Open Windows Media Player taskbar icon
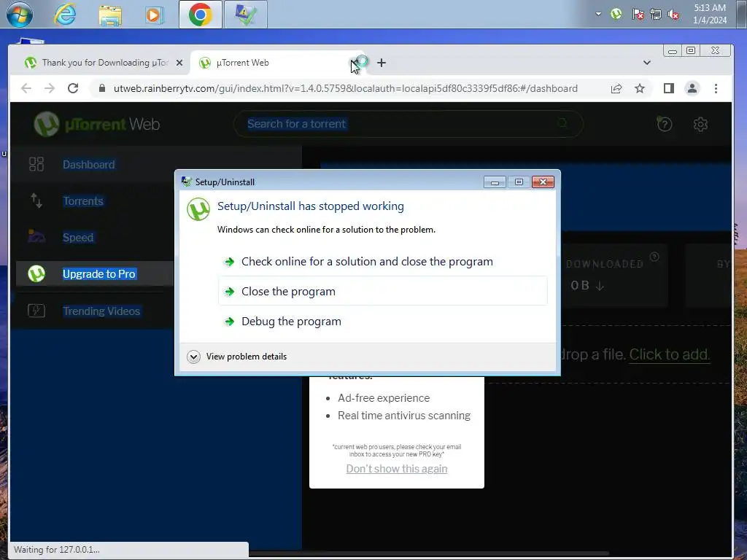This screenshot has height=560, width=747. pos(153,15)
